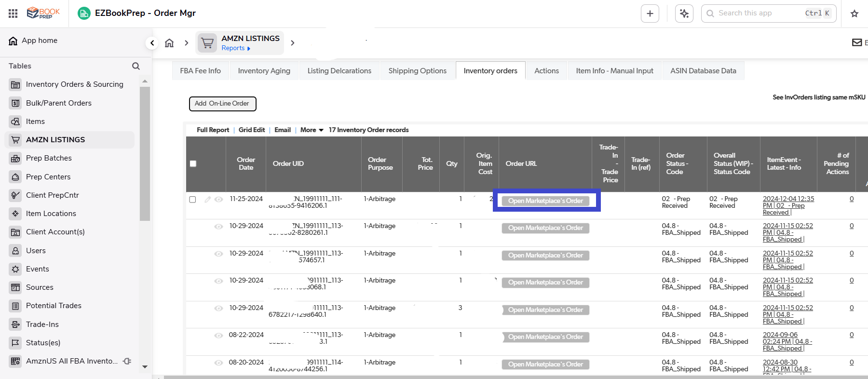Screen dimensions: 868x379
Task: Open the Full Report link
Action: point(213,130)
